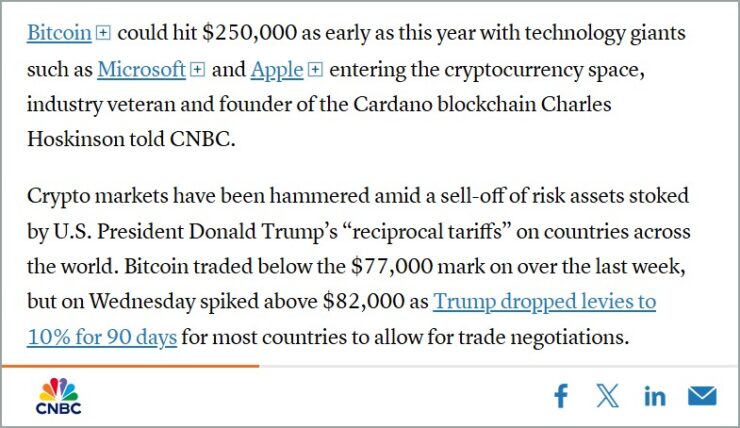
Task: Share the article via email icon
Action: click(x=702, y=396)
